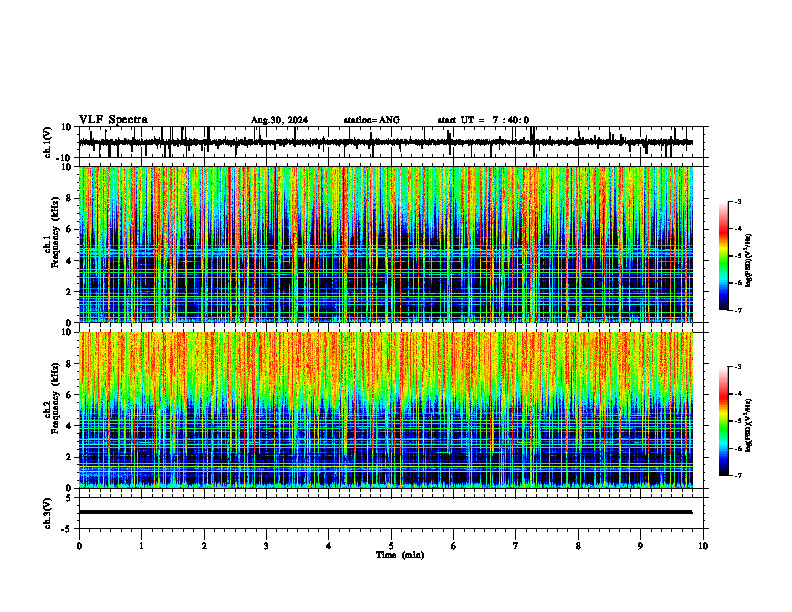Select the ch.1 spectrogram color scale bar
792x612 pixels.
[x=723, y=256]
